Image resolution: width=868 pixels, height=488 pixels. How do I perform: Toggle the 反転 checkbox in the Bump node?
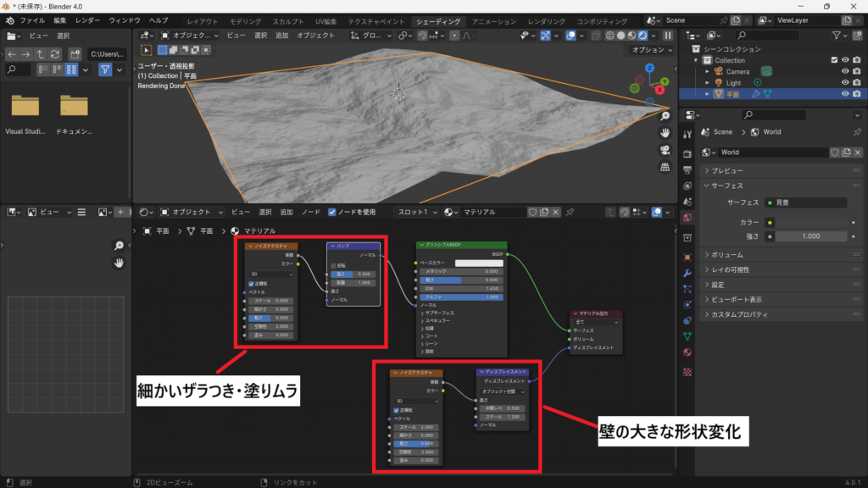[x=332, y=265]
